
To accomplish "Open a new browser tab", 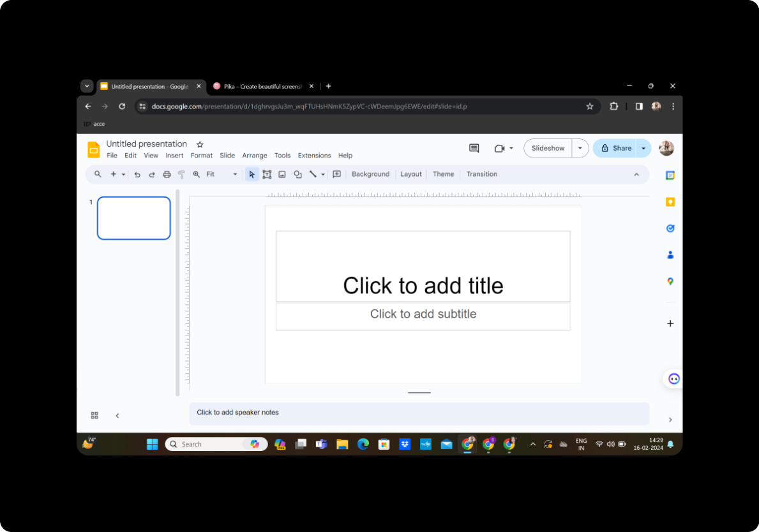I will pos(328,86).
